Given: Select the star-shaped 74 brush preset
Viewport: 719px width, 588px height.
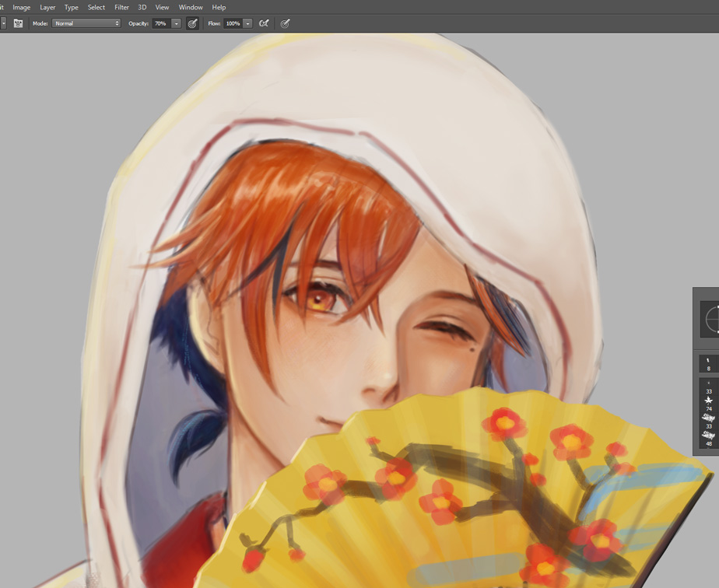Looking at the screenshot, I should point(709,404).
